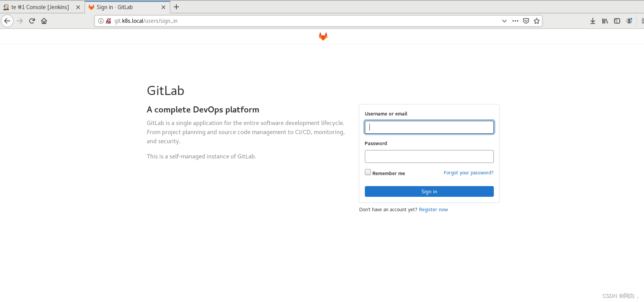Reload the current page

click(x=32, y=21)
